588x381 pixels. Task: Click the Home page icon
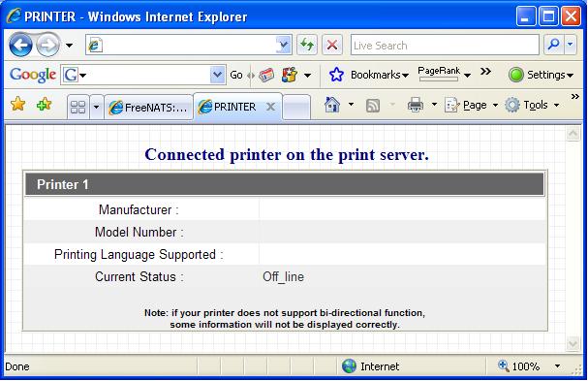tap(332, 105)
